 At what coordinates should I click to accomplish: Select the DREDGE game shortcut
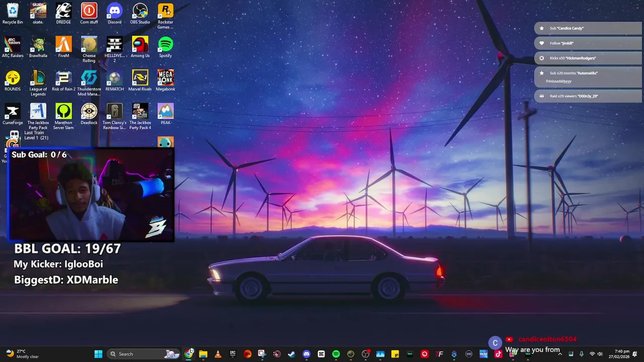tap(63, 14)
